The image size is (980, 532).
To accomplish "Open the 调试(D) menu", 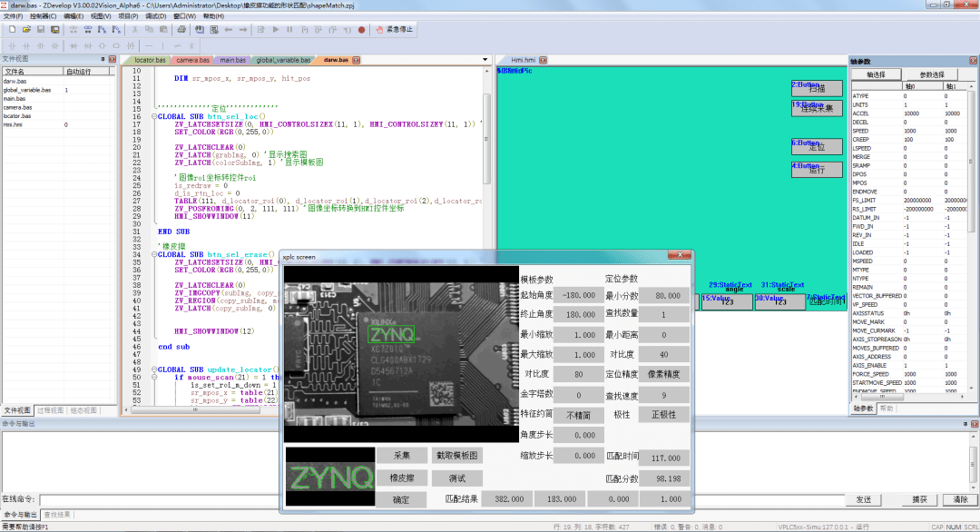I will click(155, 16).
